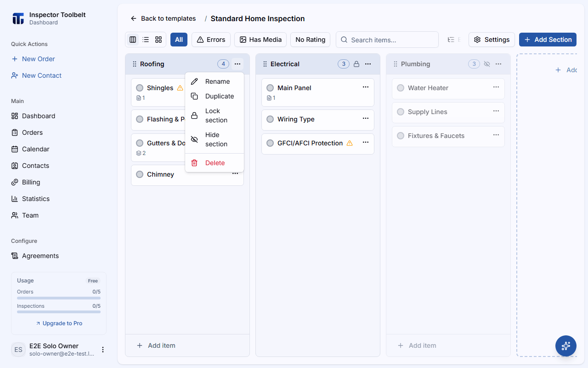The height and width of the screenshot is (368, 588).
Task: Click the Add Section button
Action: coord(548,40)
